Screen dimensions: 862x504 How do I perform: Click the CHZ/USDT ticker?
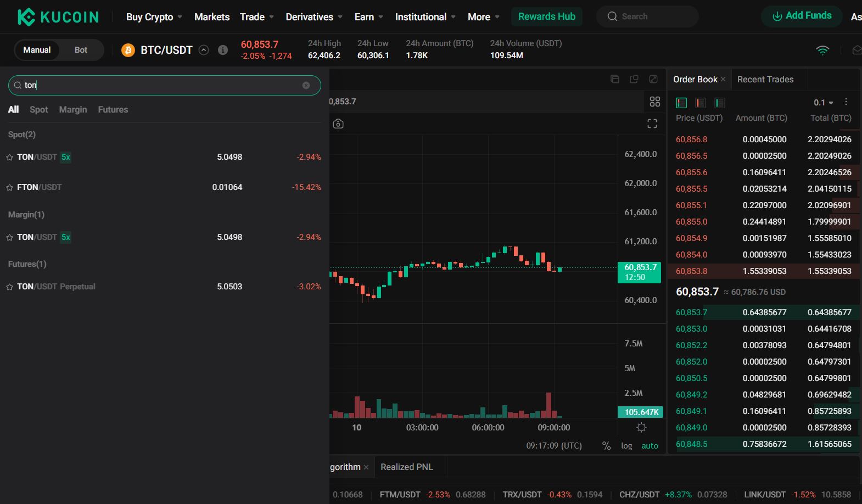tap(673, 495)
